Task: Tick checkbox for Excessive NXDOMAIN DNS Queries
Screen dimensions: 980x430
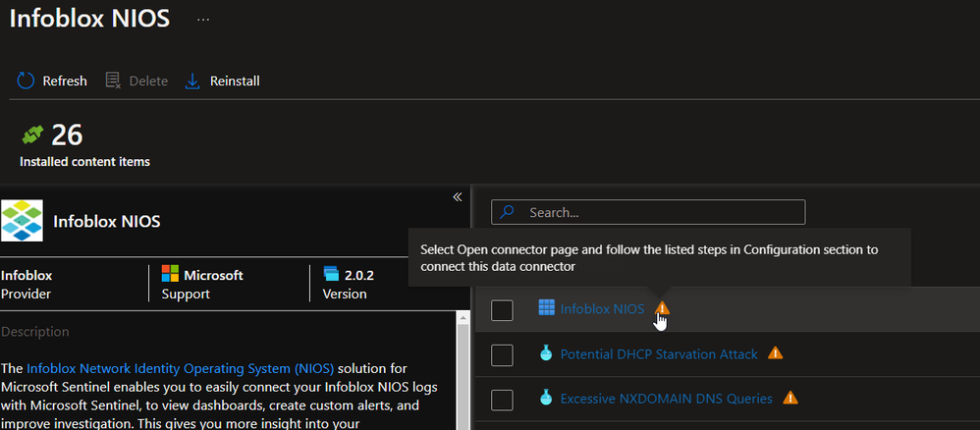Action: (x=502, y=400)
